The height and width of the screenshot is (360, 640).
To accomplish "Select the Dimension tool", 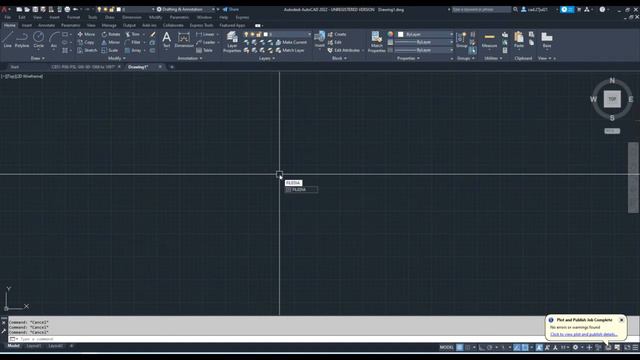I will 184,40.
